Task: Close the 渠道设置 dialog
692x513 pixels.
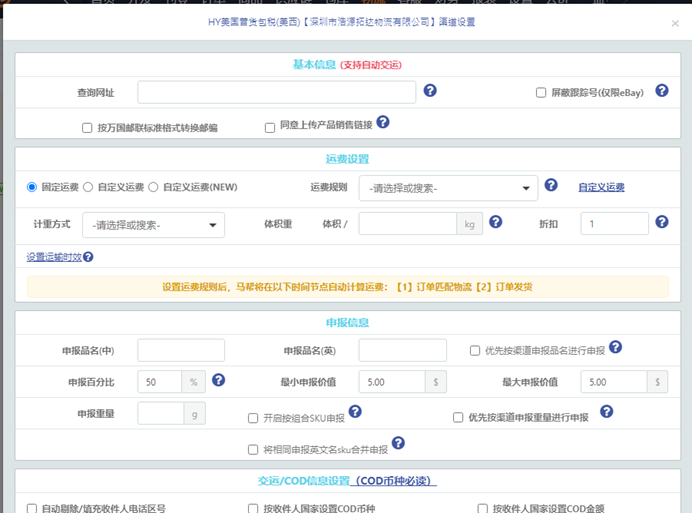Action: [x=675, y=23]
